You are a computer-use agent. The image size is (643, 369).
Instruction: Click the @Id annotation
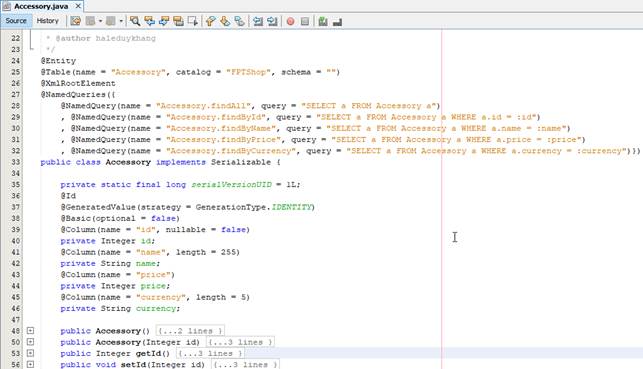coord(68,196)
